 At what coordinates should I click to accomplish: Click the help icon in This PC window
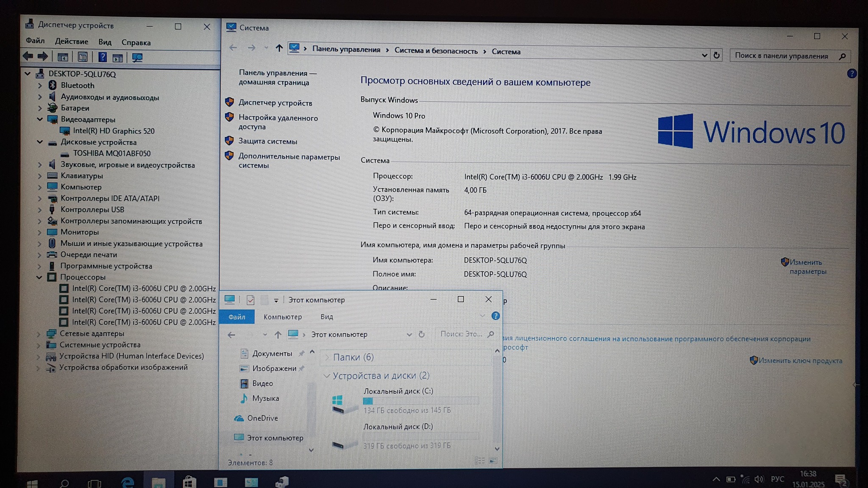coord(495,316)
